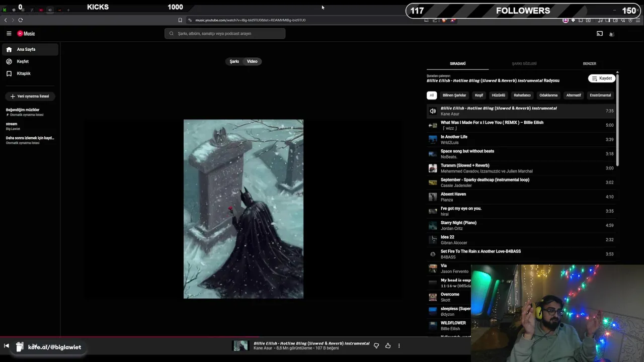Screen dimensions: 644x362
Task: Filter queue by Hüzünlü
Action: click(499, 95)
